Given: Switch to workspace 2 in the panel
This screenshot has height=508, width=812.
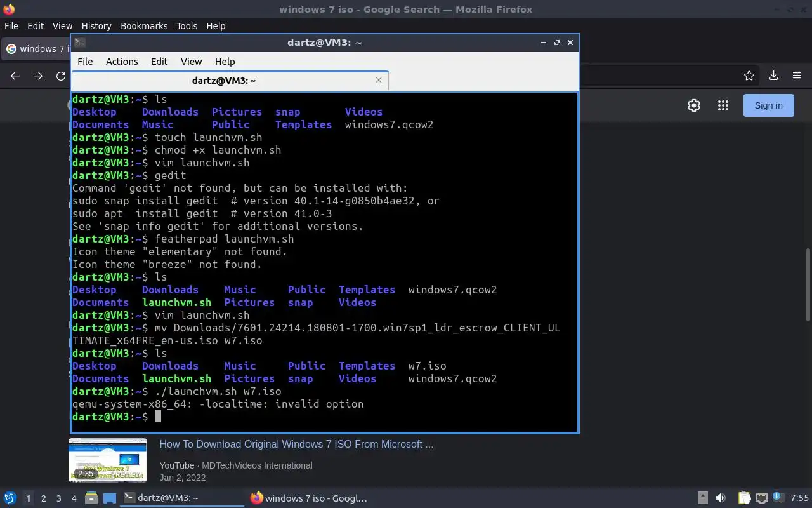Looking at the screenshot, I should click(44, 498).
